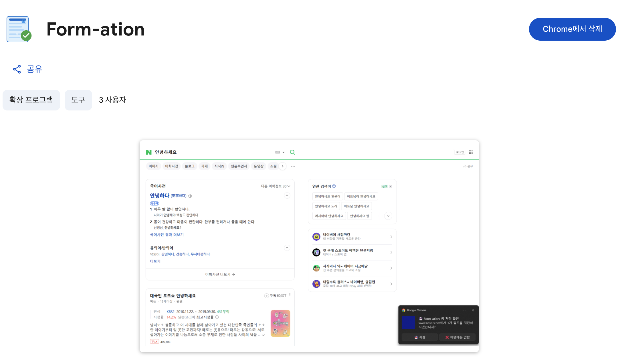Screen dimensions: 630x364
Task: Open the Naver apps grid icon
Action: point(471,152)
